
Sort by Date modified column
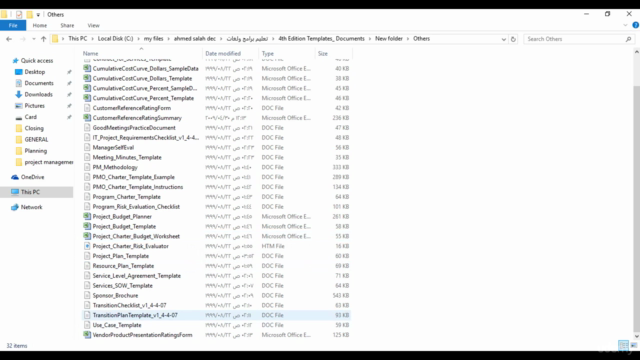pyautogui.click(x=223, y=53)
